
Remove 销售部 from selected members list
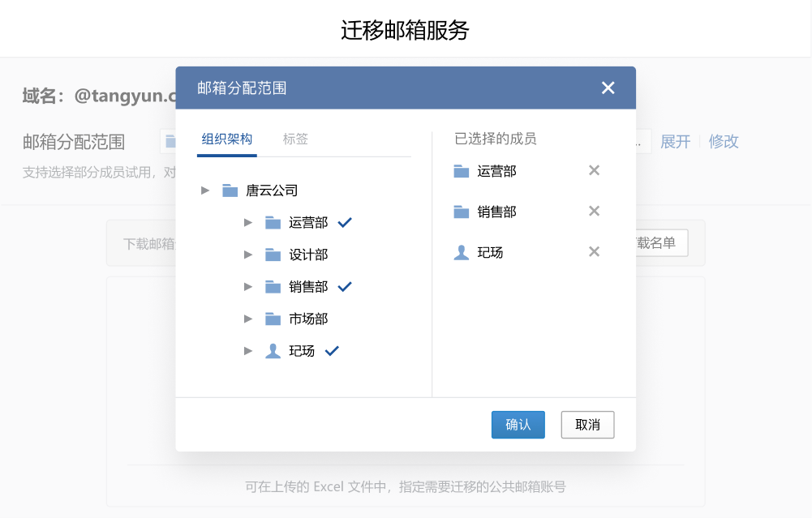594,212
